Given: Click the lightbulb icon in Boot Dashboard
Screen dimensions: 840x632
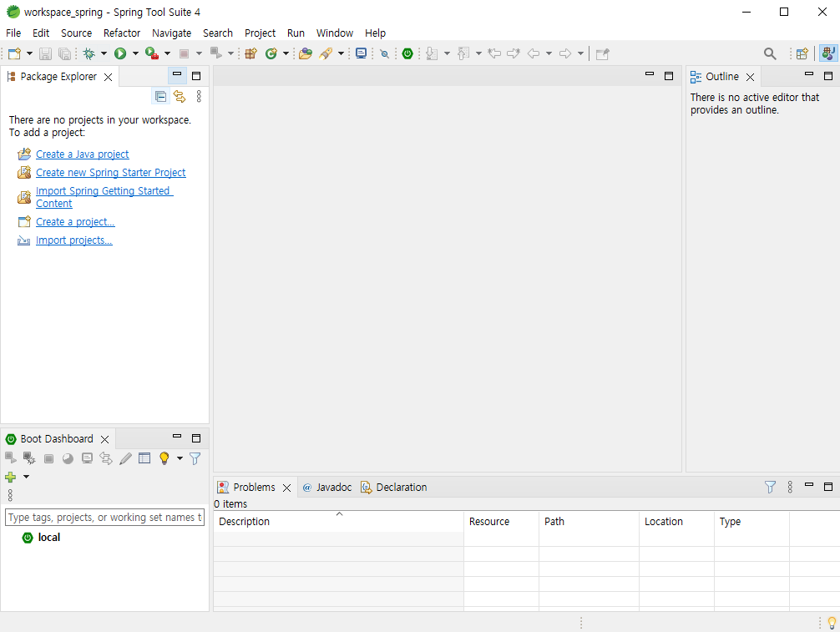Looking at the screenshot, I should [x=164, y=458].
